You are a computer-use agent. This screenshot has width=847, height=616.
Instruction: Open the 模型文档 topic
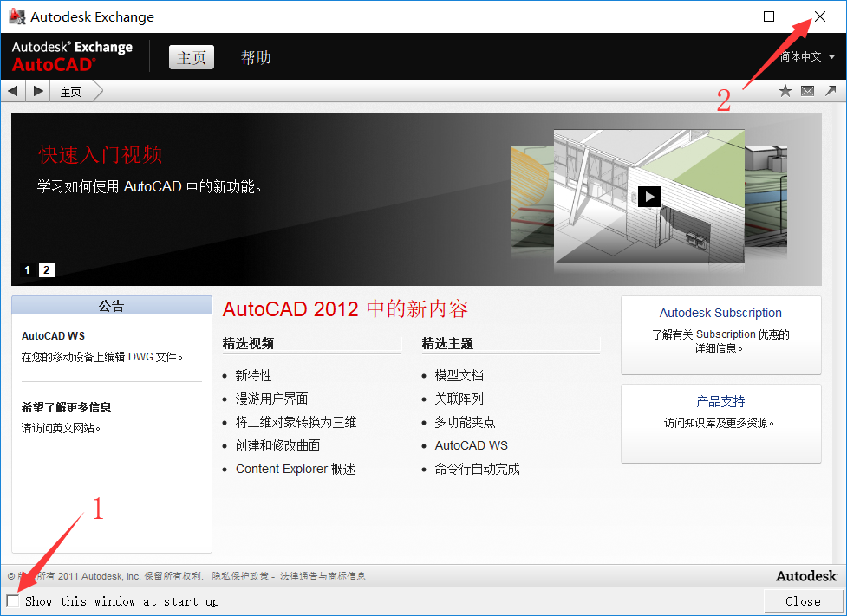459,376
